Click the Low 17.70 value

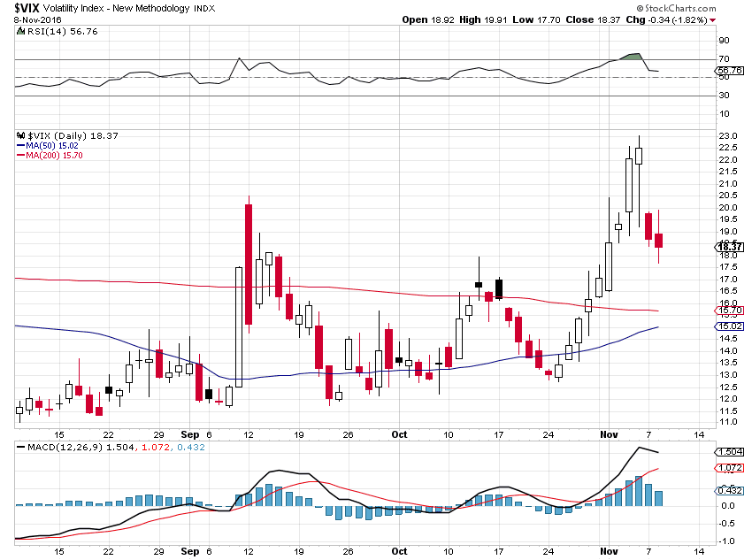536,19
